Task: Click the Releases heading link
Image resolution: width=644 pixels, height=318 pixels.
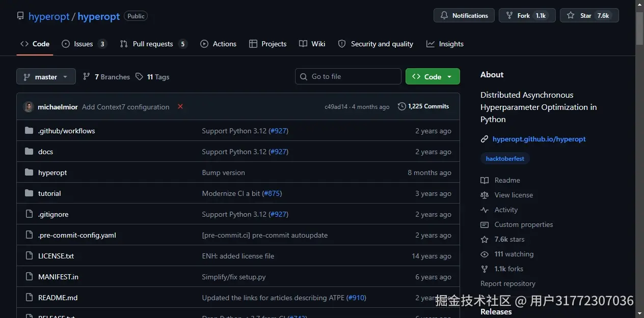Action: 496,311
